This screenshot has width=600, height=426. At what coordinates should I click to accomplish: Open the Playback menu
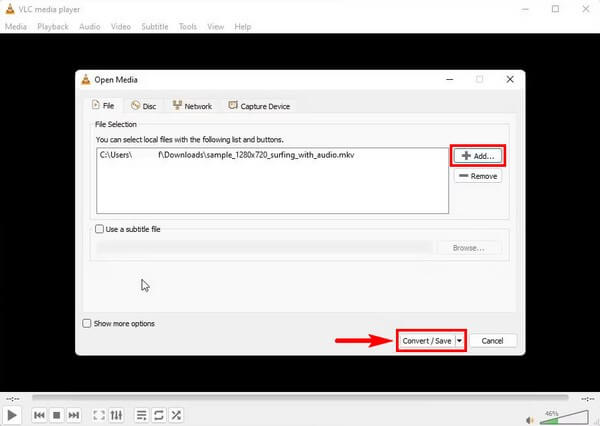click(53, 26)
